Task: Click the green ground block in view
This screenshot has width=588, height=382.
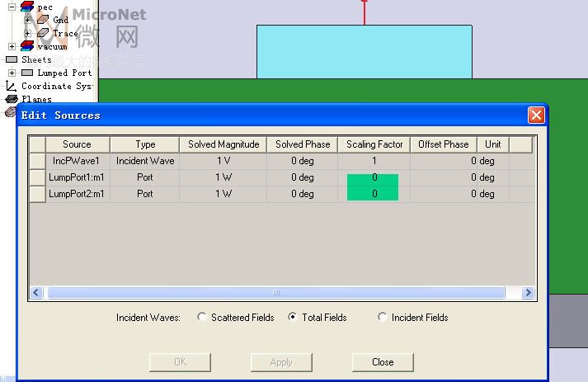Action: pos(567,186)
